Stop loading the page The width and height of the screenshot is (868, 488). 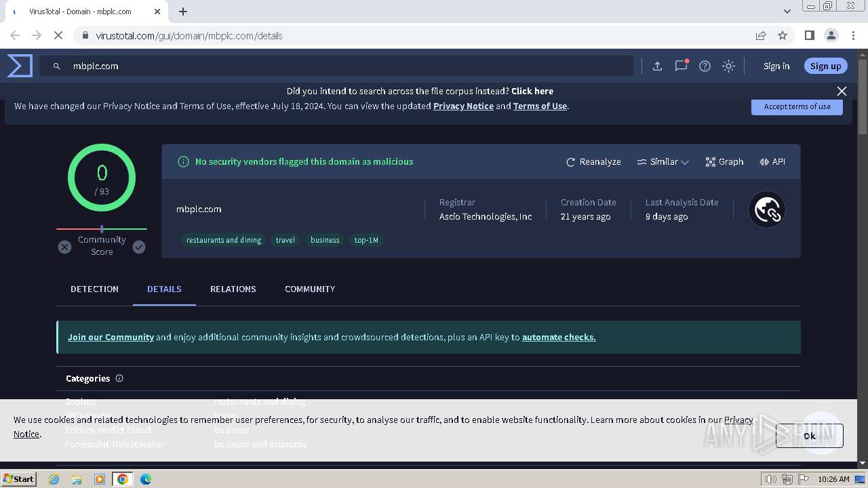point(58,35)
